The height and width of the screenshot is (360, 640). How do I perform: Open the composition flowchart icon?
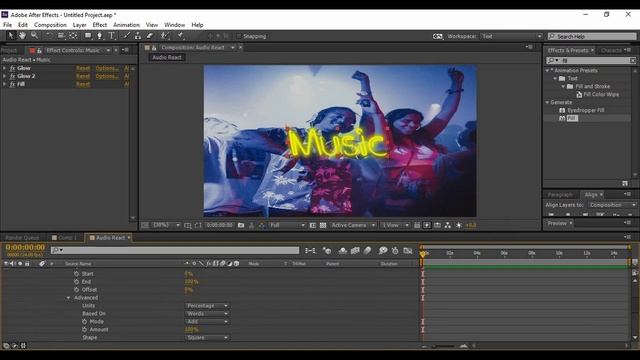pos(448,225)
